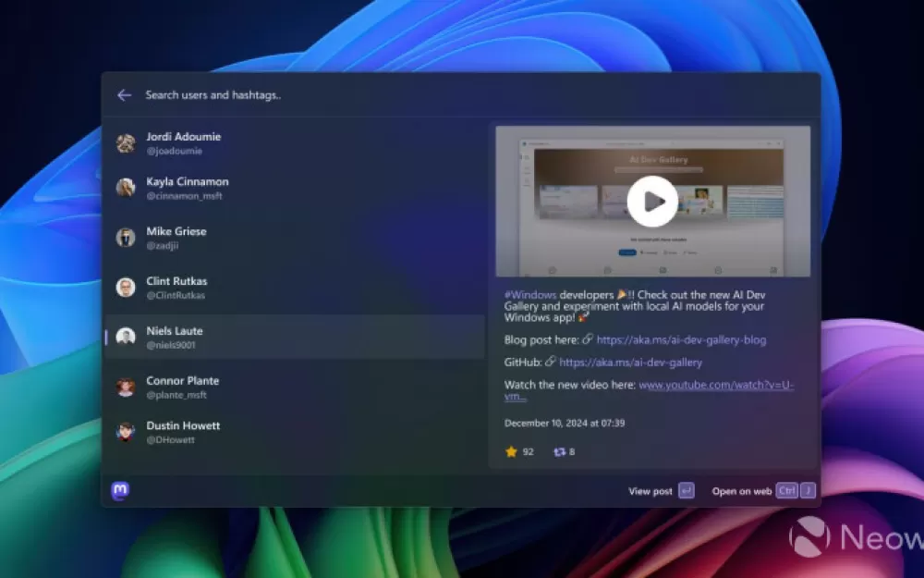Choose user Niels Laute by name
Image resolution: width=924 pixels, height=578 pixels.
click(x=175, y=331)
